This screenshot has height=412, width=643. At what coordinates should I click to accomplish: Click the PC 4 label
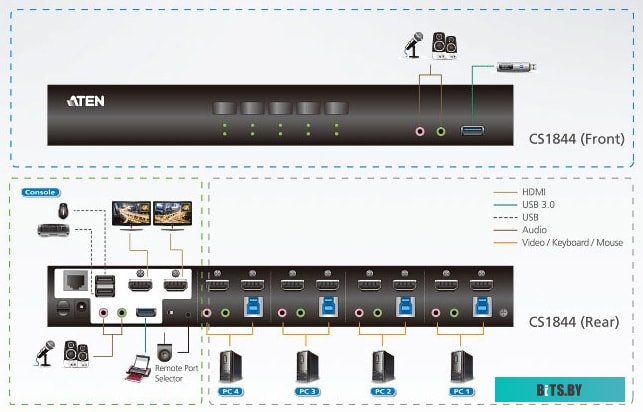coord(231,392)
